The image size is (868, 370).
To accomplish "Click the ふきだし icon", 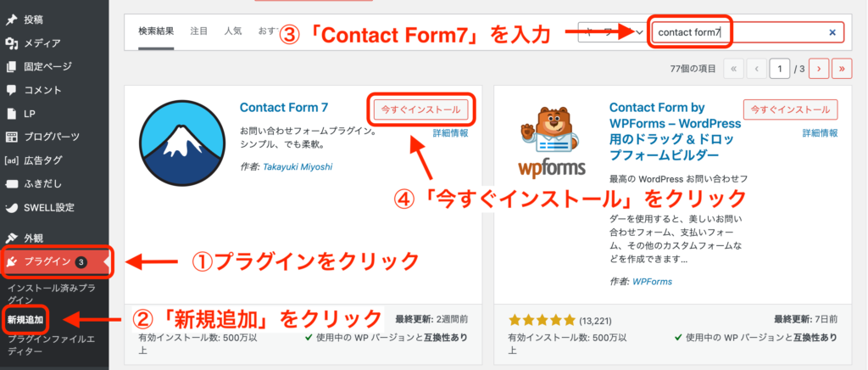I will click(x=11, y=184).
